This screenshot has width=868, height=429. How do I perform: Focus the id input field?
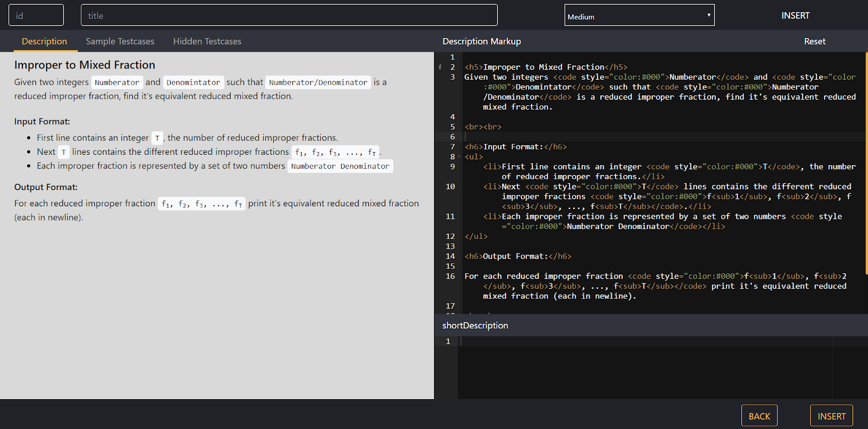[36, 16]
